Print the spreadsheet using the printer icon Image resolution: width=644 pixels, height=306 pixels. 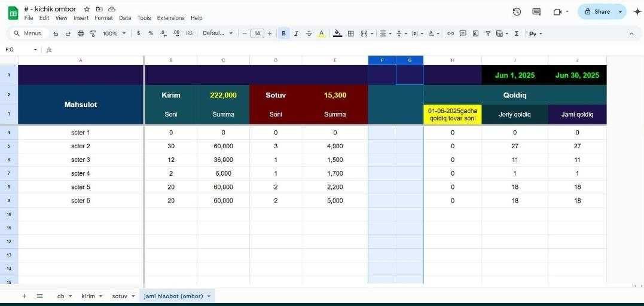[x=81, y=33]
